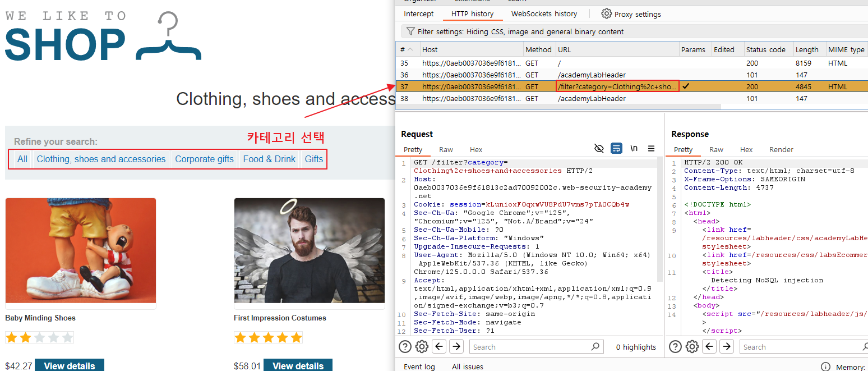Viewport: 868px width, 371px height.
Task: Select the Raw tab in Response pane
Action: click(717, 149)
